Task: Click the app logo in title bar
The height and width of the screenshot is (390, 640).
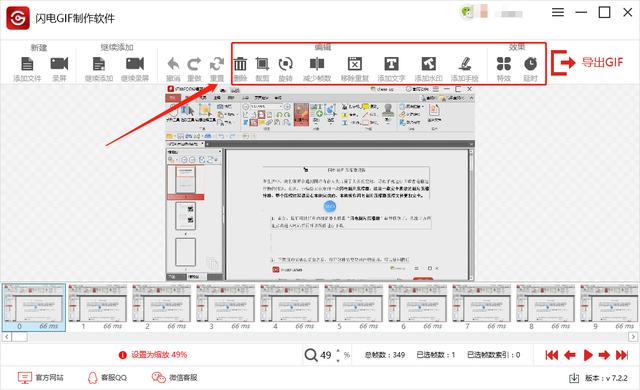Action: tap(18, 18)
